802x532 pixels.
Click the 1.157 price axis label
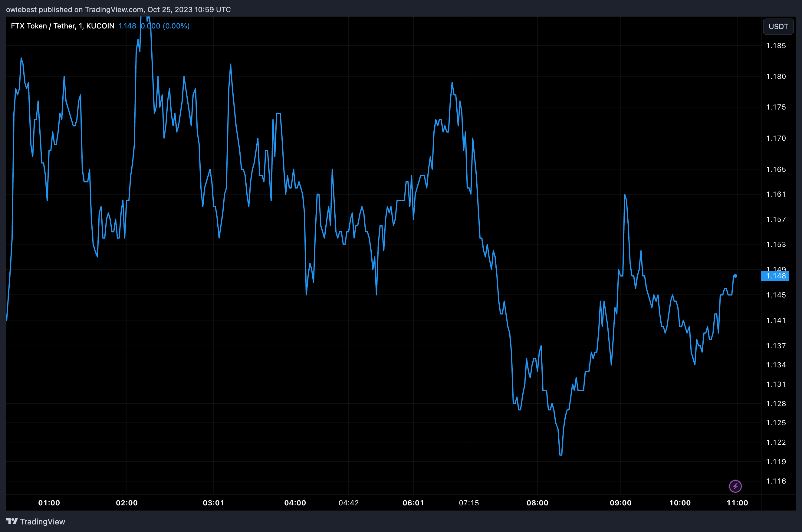pyautogui.click(x=776, y=219)
